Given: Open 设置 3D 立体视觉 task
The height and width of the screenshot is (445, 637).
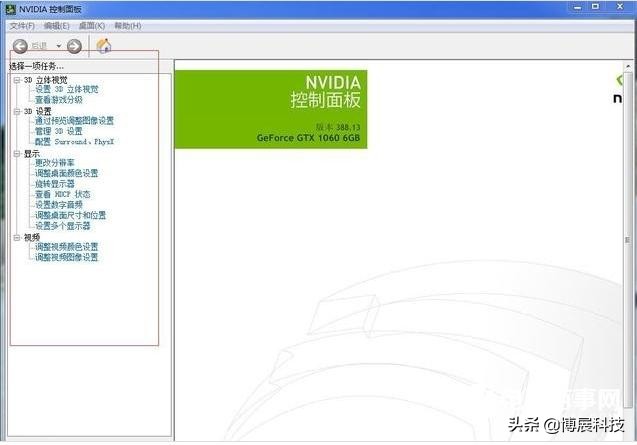Looking at the screenshot, I should 67,89.
